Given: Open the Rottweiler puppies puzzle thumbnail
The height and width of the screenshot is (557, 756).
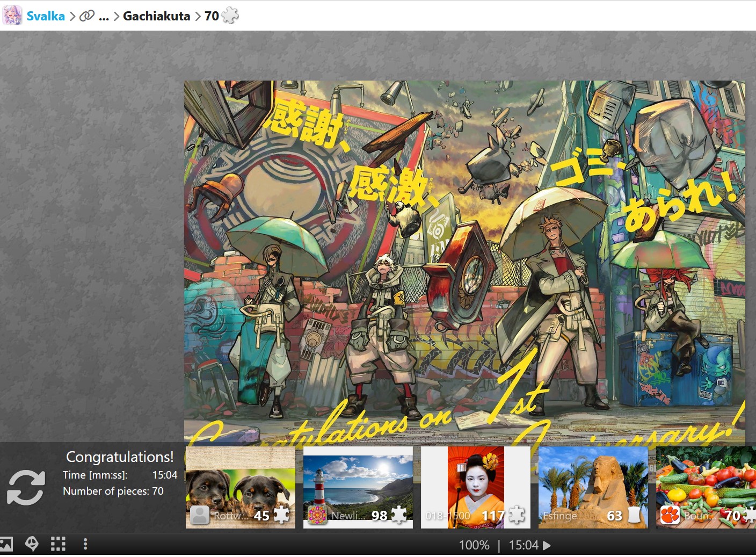Looking at the screenshot, I should tap(241, 487).
